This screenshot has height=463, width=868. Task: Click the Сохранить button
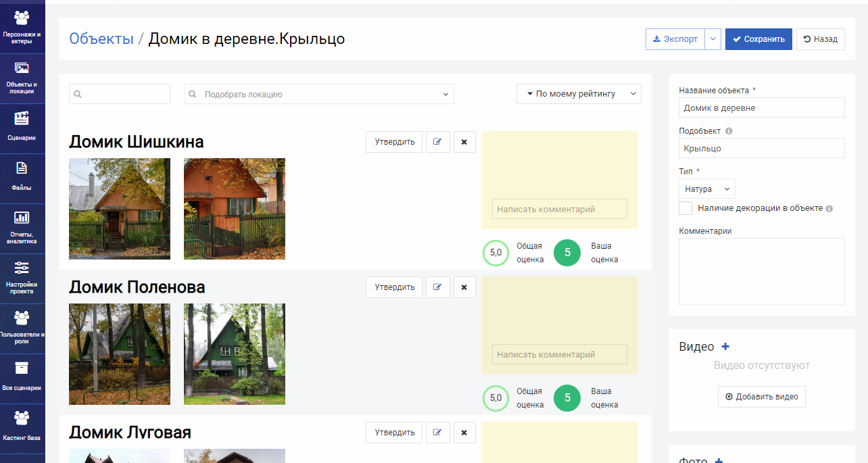[758, 39]
